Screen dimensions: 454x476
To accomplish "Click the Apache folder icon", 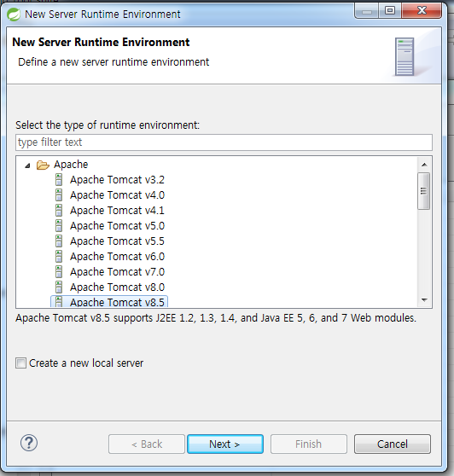I will click(x=43, y=165).
